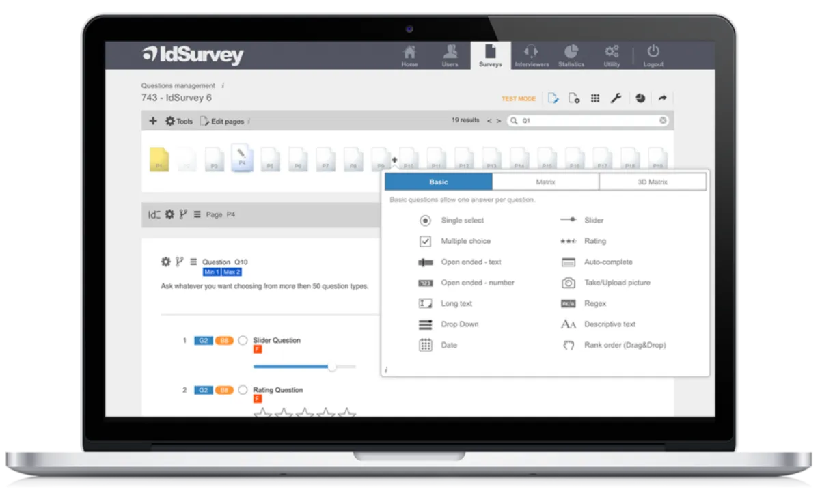Open the Tools gear menu
Screen dimensions: 820x504
tap(179, 121)
